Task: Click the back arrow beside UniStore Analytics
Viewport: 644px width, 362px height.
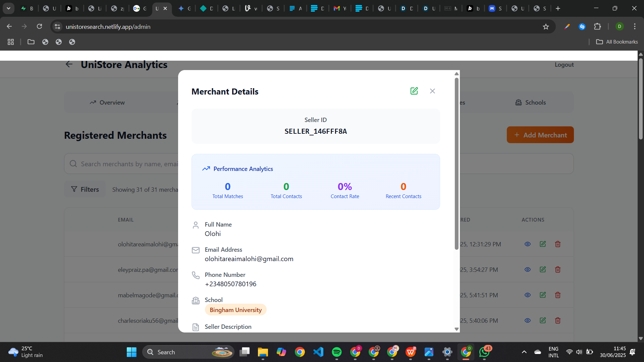Action: [69, 64]
